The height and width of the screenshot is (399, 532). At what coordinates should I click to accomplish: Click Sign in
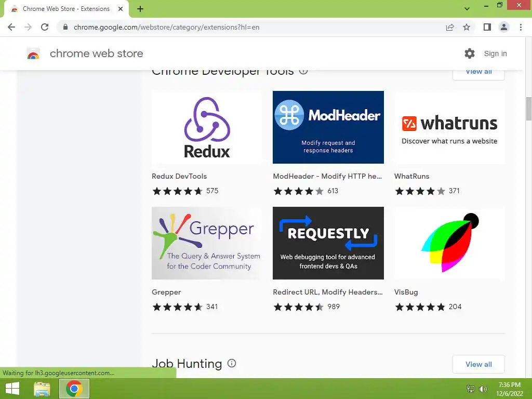tap(495, 54)
